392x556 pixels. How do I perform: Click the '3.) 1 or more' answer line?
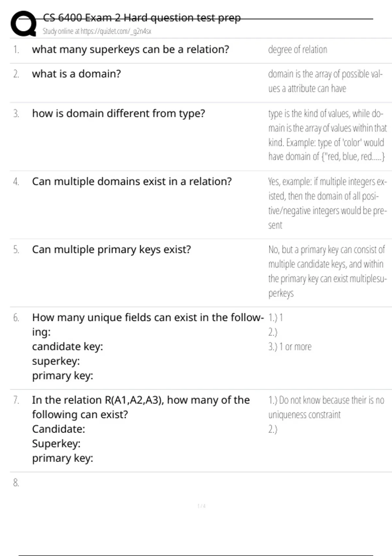[290, 347]
